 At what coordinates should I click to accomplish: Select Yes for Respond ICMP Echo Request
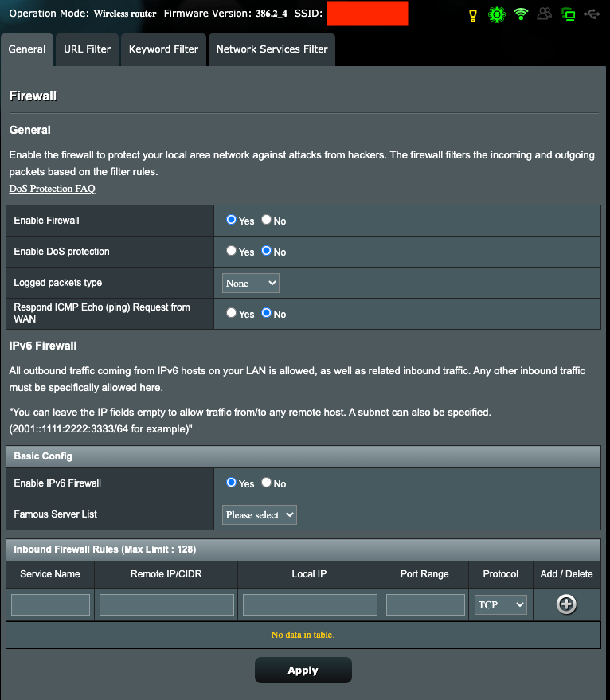coord(231,313)
